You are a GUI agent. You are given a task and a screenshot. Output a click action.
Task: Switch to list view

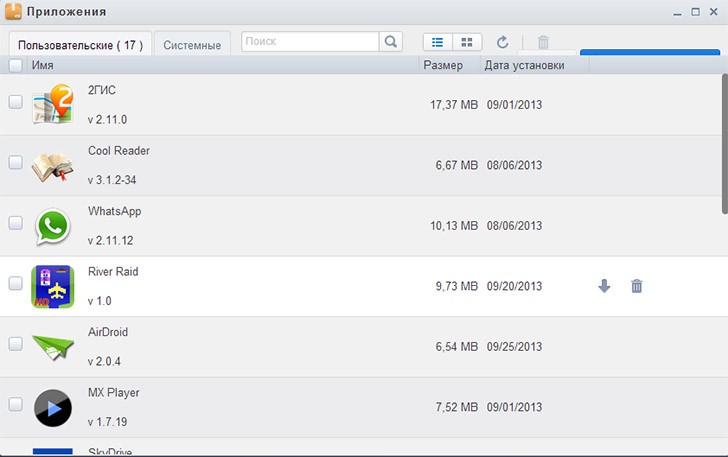pos(437,42)
